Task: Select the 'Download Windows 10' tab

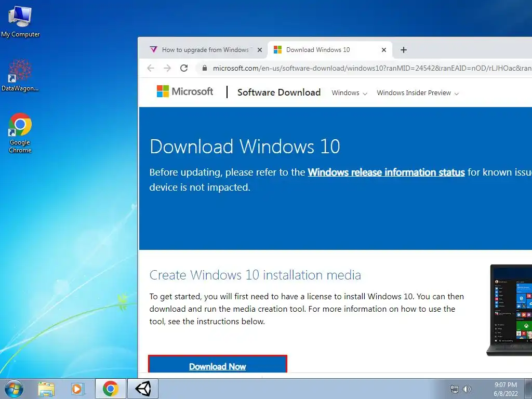Action: [x=330, y=50]
